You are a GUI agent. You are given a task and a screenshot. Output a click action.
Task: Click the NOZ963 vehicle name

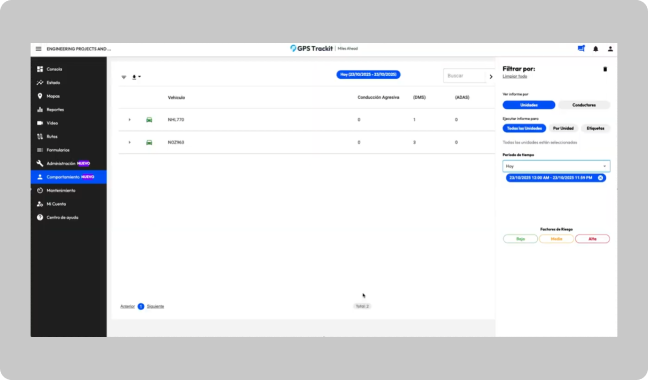[176, 142]
